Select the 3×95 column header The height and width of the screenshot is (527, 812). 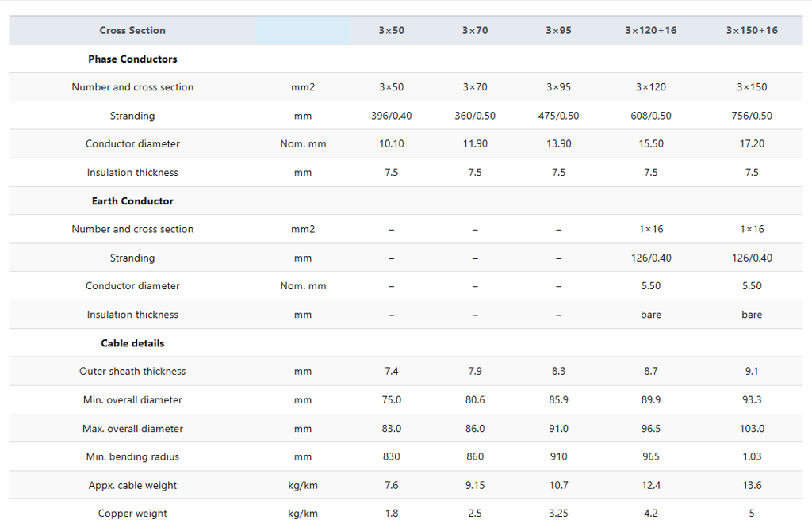[x=558, y=31]
